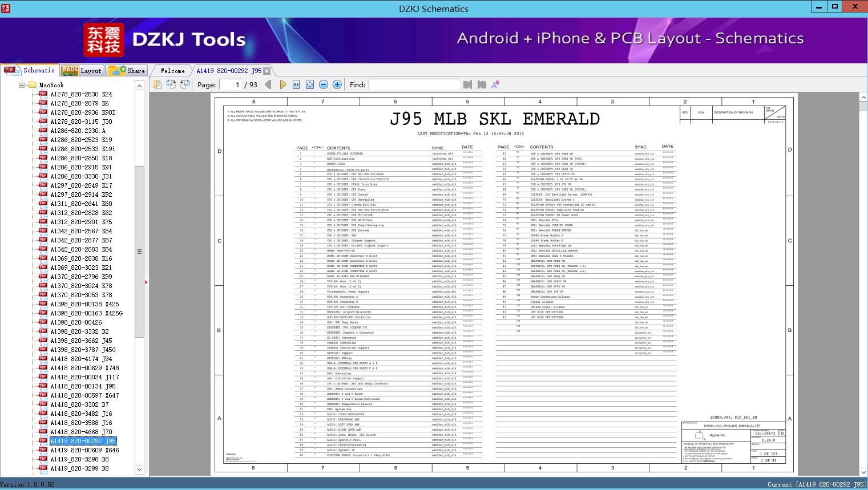Viewport: 868px width, 490px height.
Task: Zoom in with the plus icon
Action: [x=337, y=84]
